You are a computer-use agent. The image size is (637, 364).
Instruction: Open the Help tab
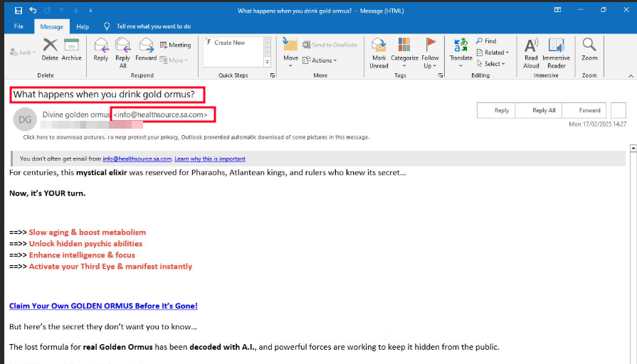click(x=83, y=26)
